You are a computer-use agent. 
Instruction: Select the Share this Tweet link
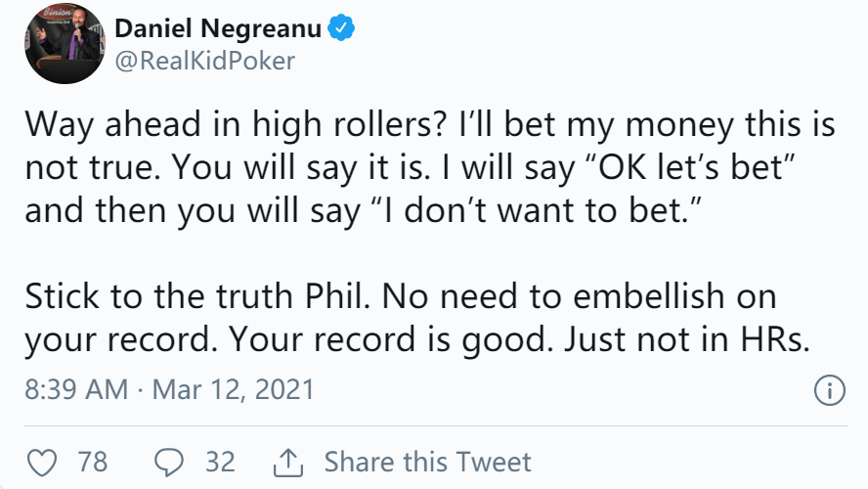[x=427, y=462]
